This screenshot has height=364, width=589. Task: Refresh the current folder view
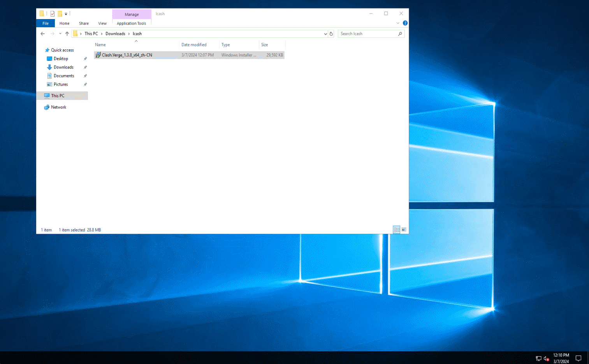tap(331, 34)
